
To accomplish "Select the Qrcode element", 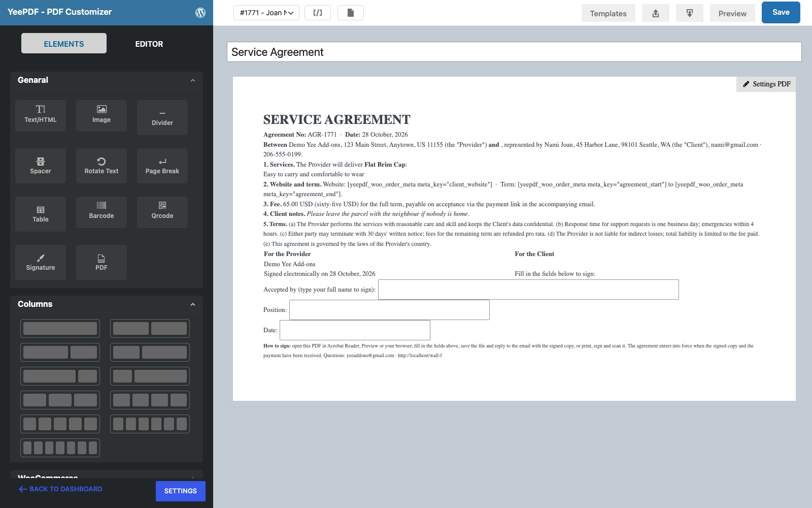I will (162, 212).
